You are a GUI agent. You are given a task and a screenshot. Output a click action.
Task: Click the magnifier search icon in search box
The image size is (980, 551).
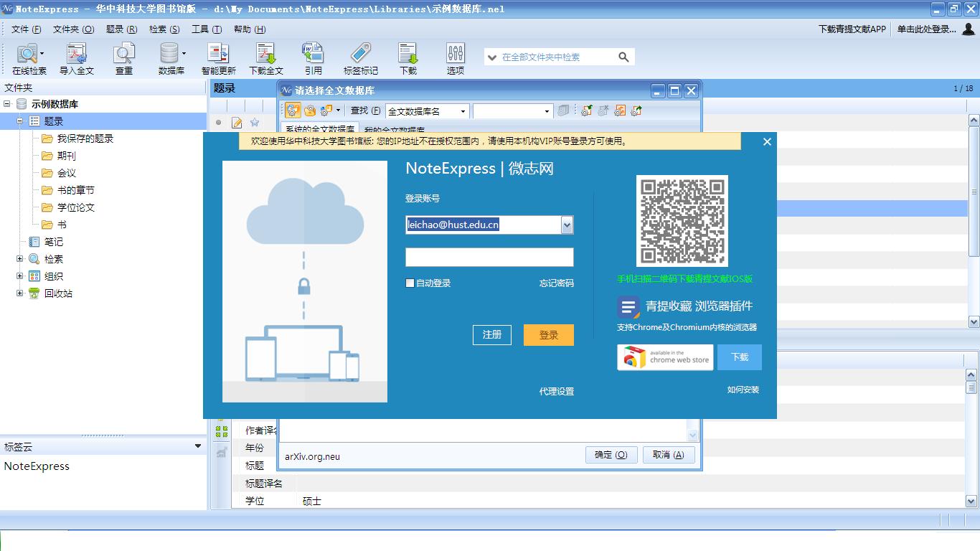tap(623, 57)
